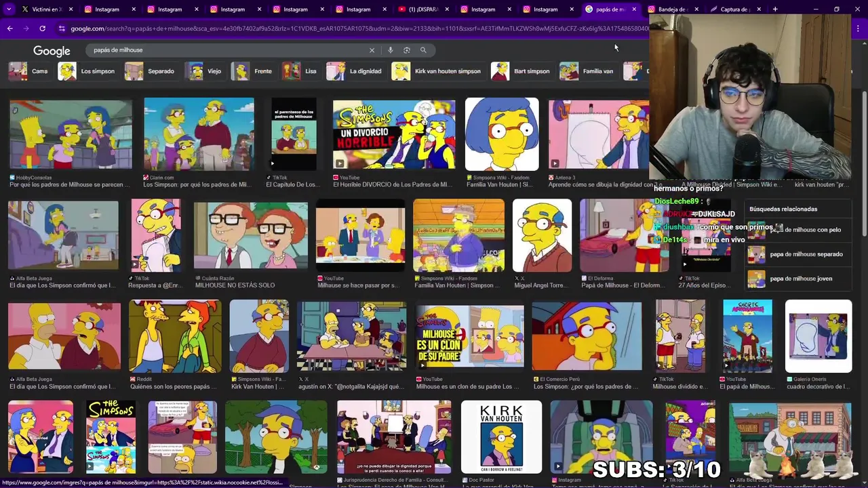Open related search 'papa de milhouse con pelo'
The image size is (868, 488).
[797, 230]
